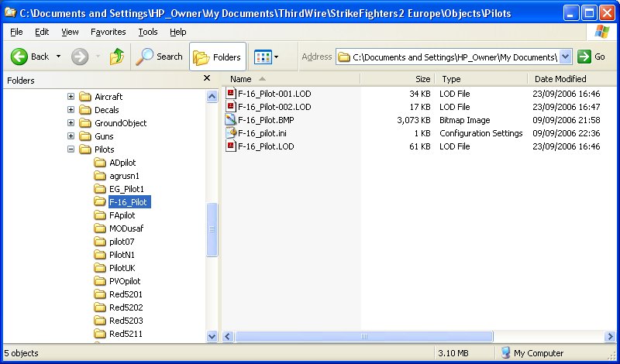Click the folder tree vertical scroll thumb

(212, 229)
